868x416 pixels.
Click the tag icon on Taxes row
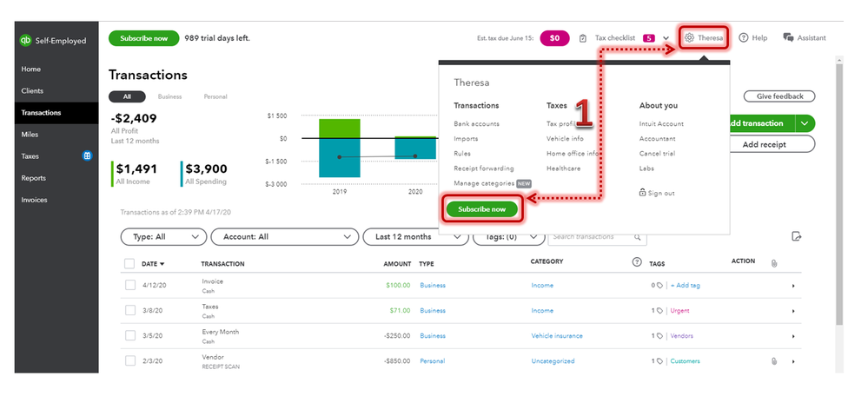(659, 311)
